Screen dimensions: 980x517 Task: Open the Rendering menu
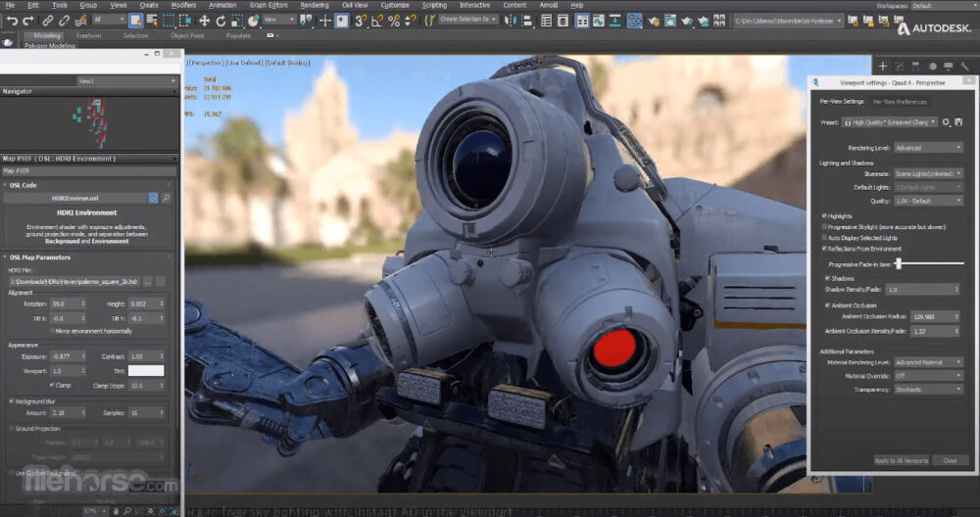coord(314,5)
